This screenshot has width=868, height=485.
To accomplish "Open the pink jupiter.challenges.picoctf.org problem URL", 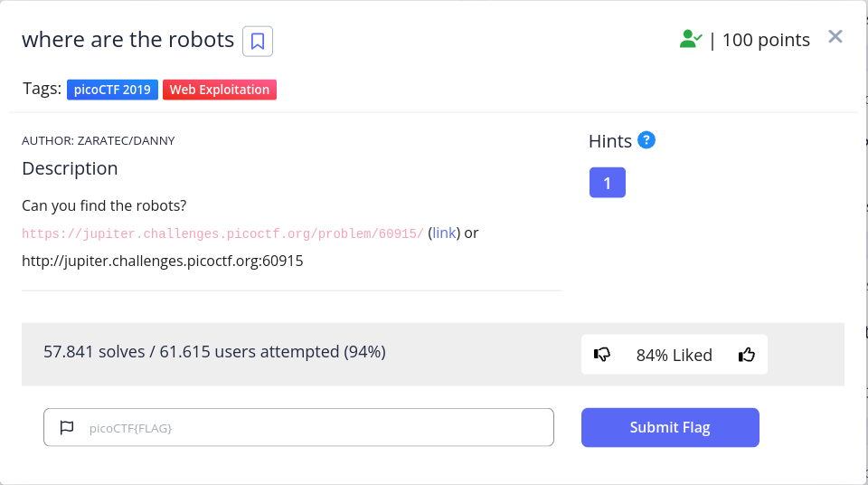I will [x=222, y=233].
